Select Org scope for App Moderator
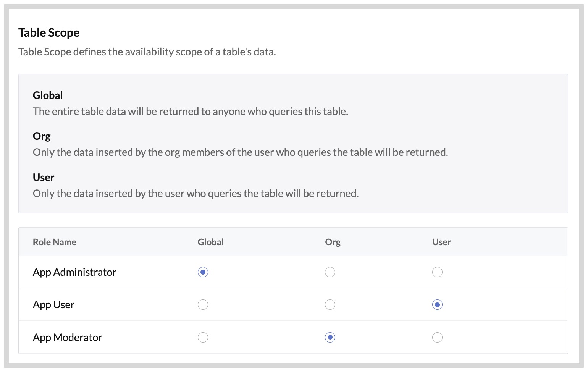This screenshot has height=372, width=588. [x=330, y=337]
